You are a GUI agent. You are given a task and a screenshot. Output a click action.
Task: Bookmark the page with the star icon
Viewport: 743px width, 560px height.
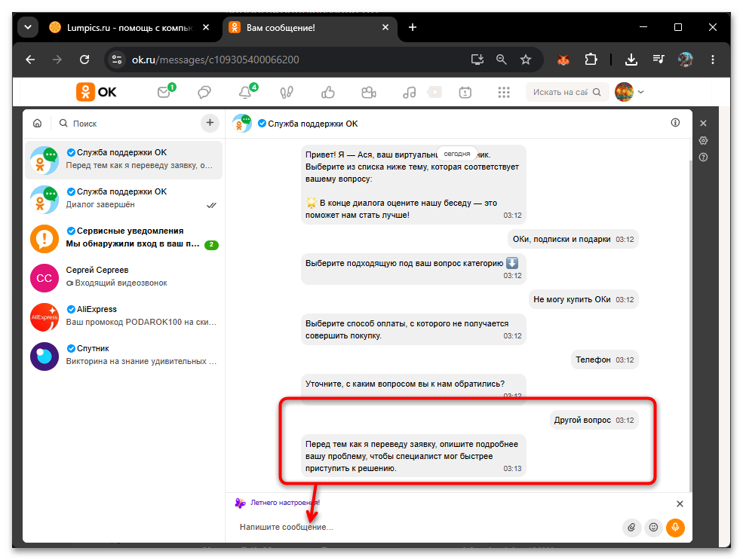pyautogui.click(x=526, y=60)
